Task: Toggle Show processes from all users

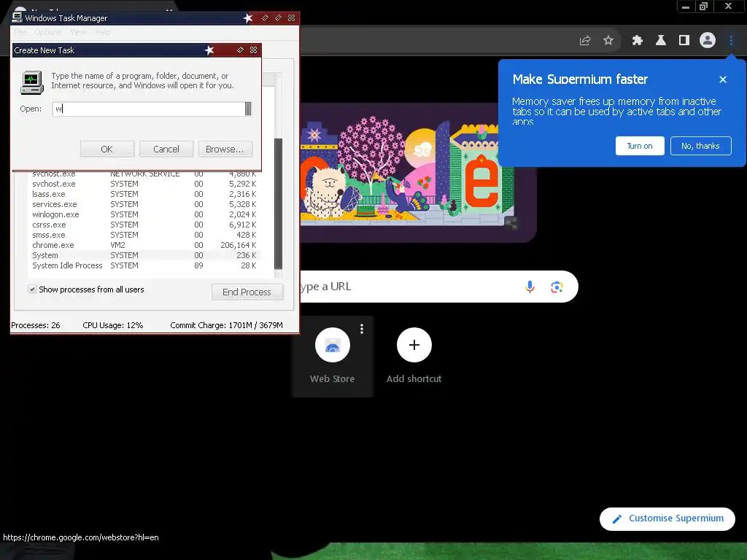Action: 32,289
